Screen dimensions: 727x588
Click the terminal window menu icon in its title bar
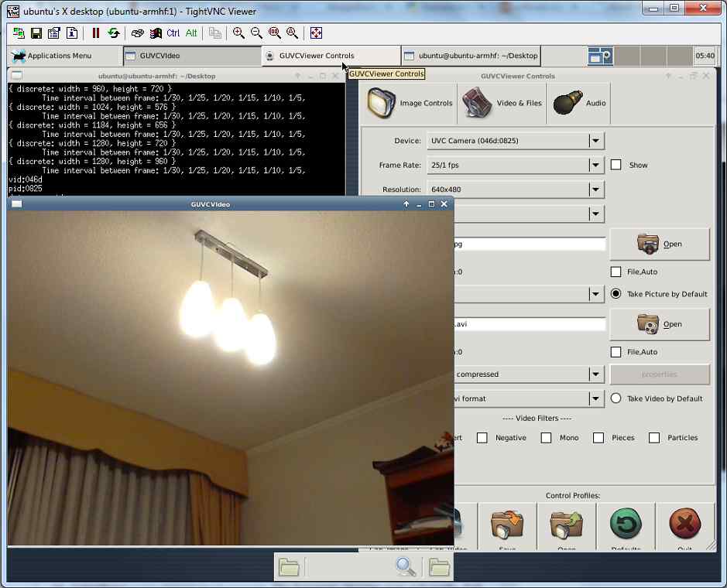click(17, 76)
